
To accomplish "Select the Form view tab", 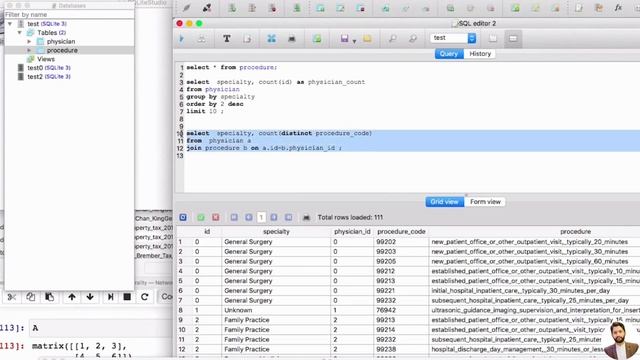I will tap(485, 202).
